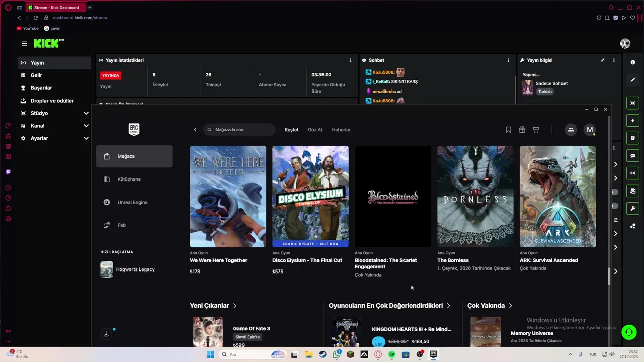The image size is (644, 362).
Task: Open the Epic Games gift box icon
Action: coord(522,130)
